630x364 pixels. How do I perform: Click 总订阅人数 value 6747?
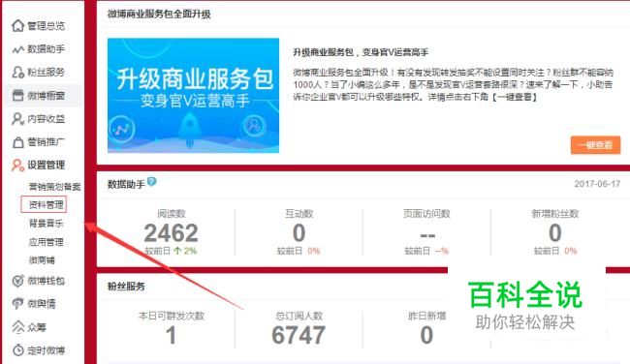tap(299, 335)
